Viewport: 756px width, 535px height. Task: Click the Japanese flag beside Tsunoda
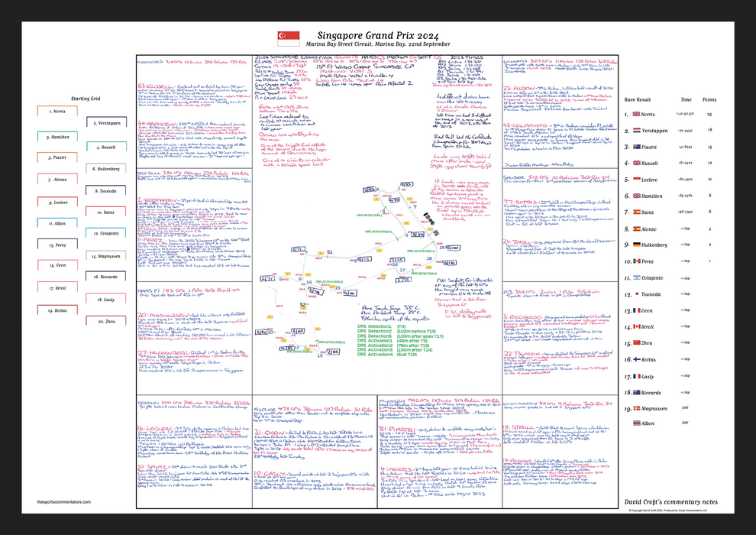click(x=638, y=294)
